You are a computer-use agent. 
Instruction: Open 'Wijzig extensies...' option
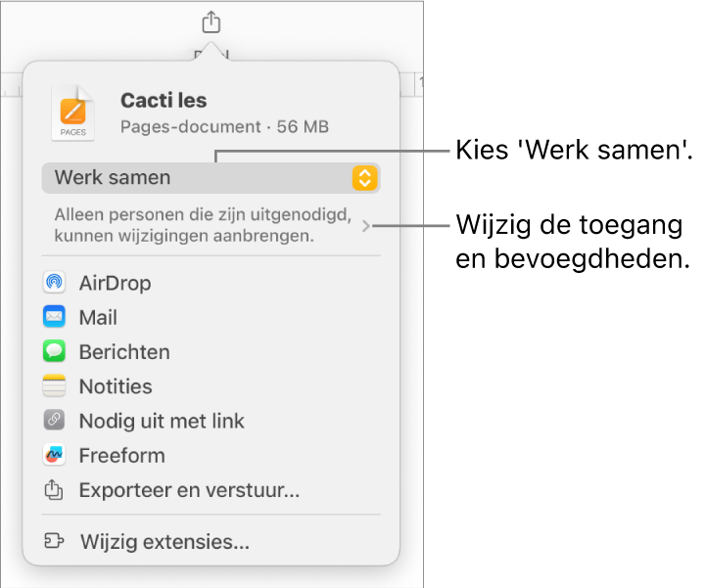165,542
